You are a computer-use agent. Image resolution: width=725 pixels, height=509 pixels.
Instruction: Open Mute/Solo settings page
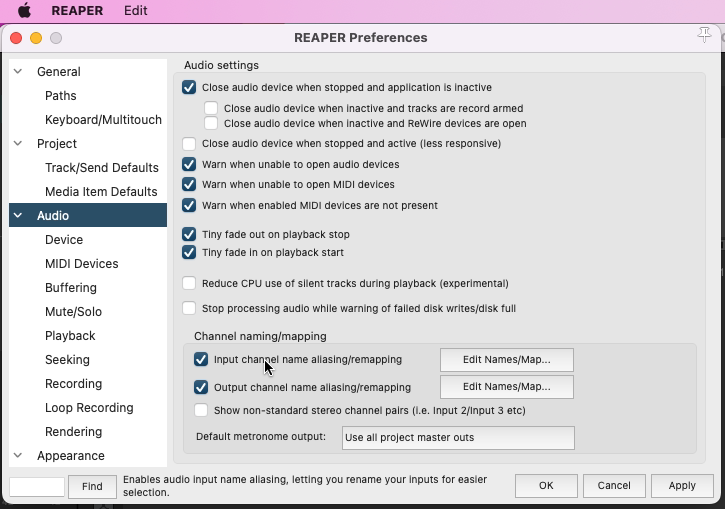73,312
